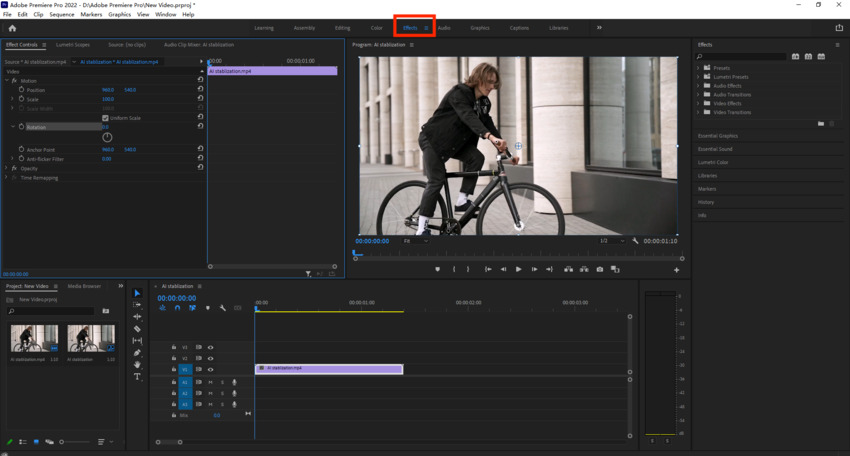Open playback resolution 1/2 dropdown
Image resolution: width=850 pixels, height=456 pixels.
(612, 241)
